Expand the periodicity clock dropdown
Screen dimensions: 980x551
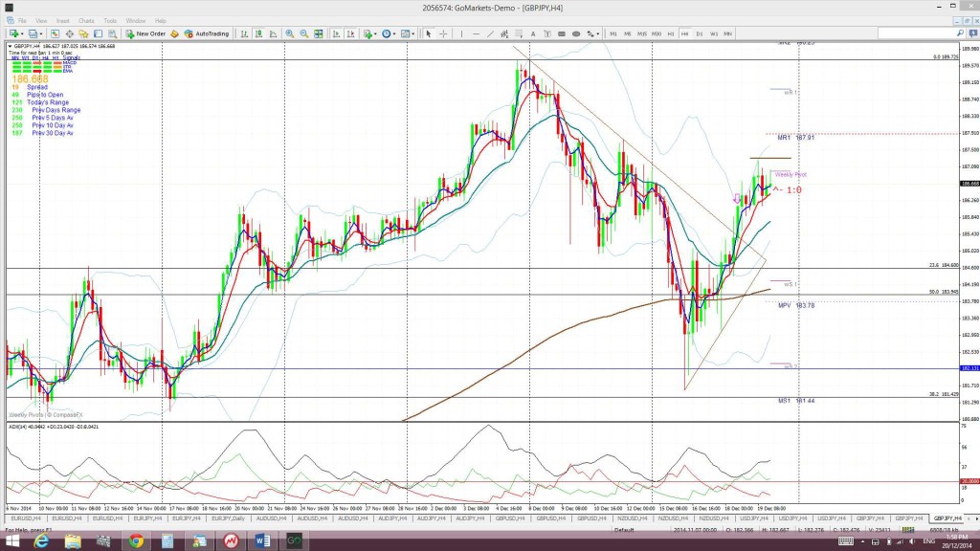394,33
